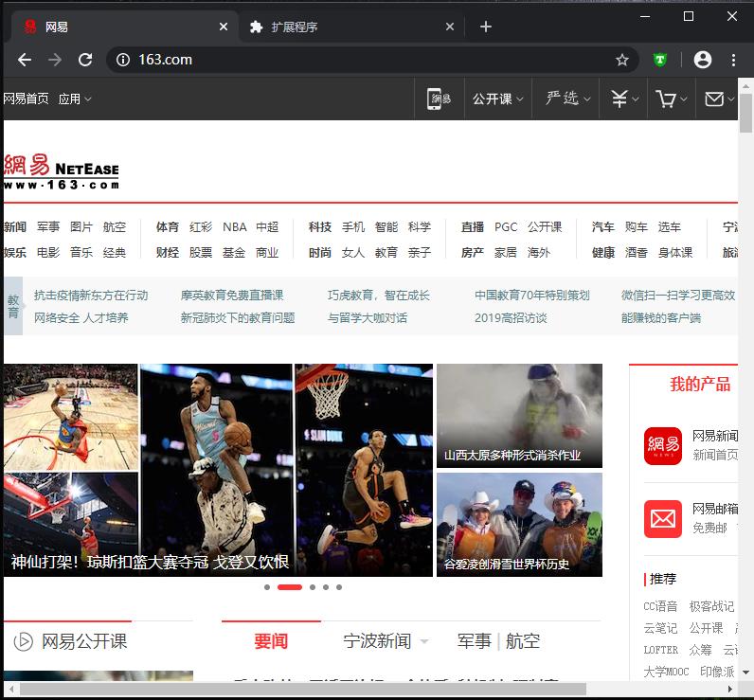Open the 财经 navigation link

(168, 252)
